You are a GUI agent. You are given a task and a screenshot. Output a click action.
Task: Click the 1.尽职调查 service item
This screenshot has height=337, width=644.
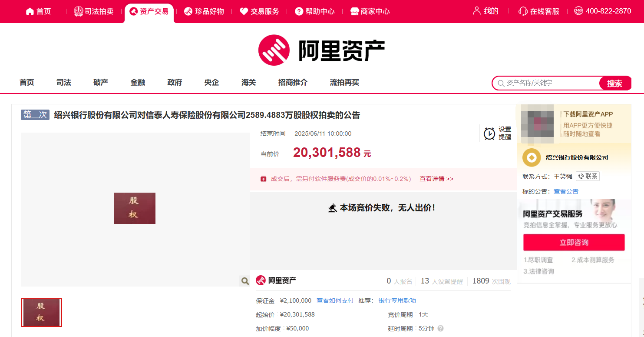click(x=538, y=260)
